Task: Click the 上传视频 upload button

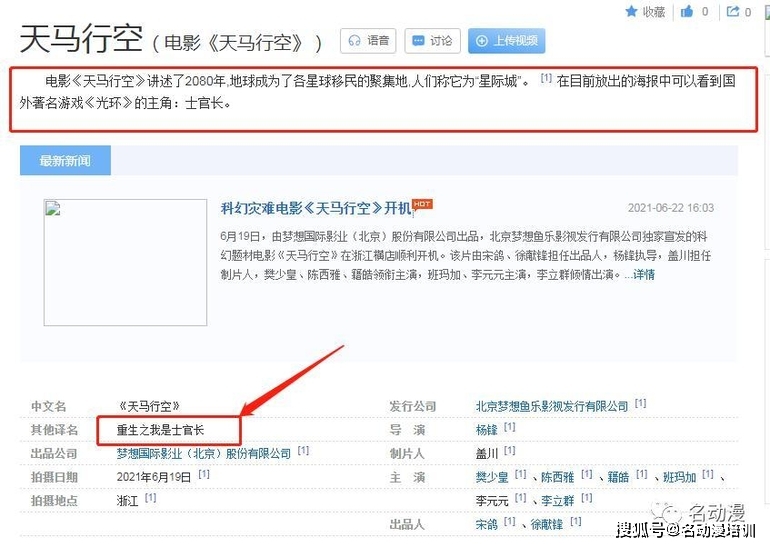Action: pos(506,41)
